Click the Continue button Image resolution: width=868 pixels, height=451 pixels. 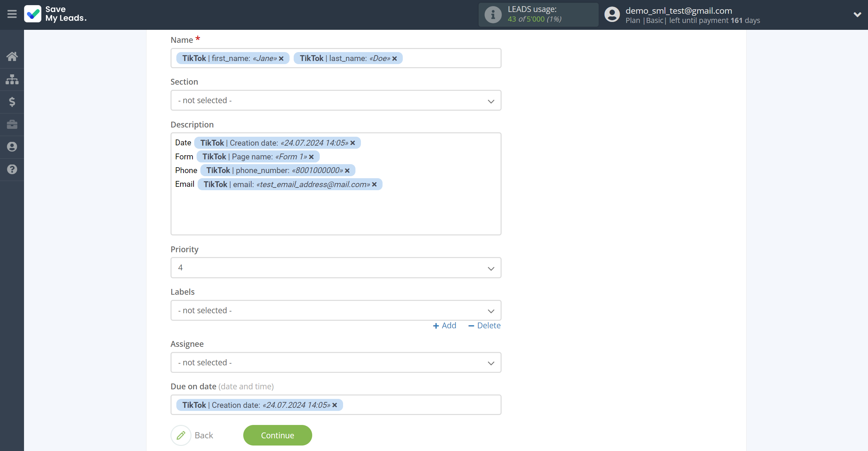point(278,435)
